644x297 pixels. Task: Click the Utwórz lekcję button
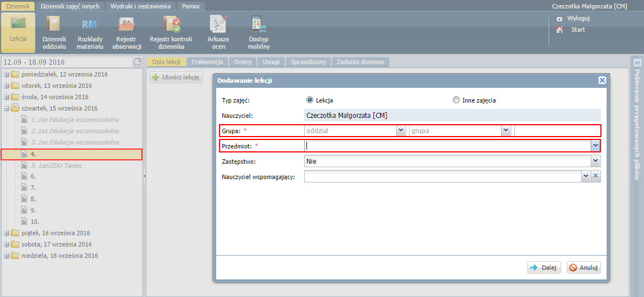click(x=176, y=77)
